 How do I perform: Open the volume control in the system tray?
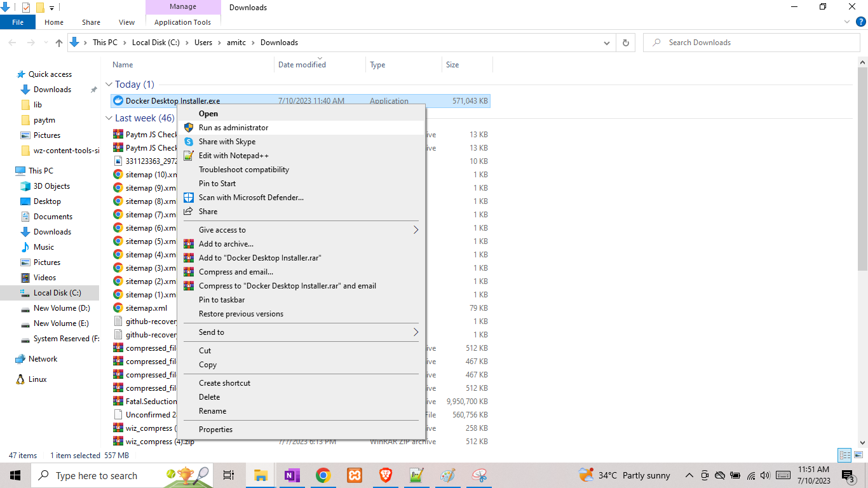coord(765,475)
